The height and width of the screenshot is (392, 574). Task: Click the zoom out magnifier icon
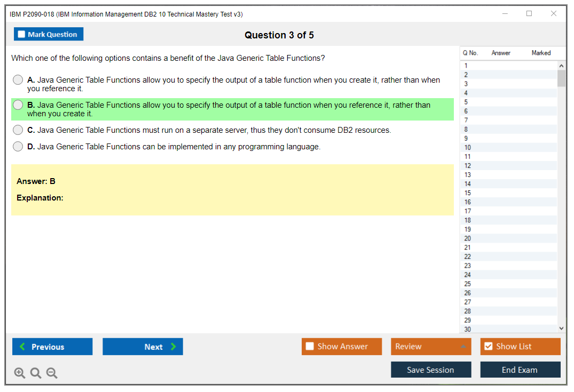(x=52, y=373)
